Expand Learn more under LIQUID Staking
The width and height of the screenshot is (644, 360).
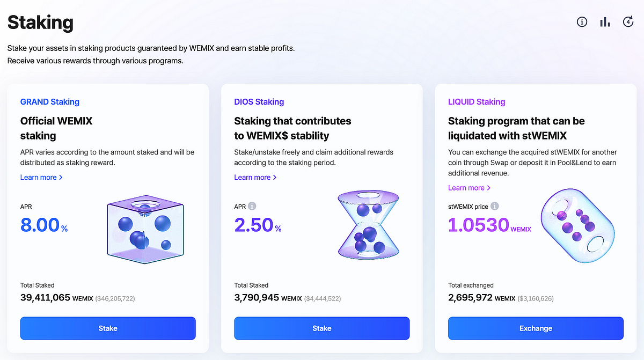tap(469, 188)
